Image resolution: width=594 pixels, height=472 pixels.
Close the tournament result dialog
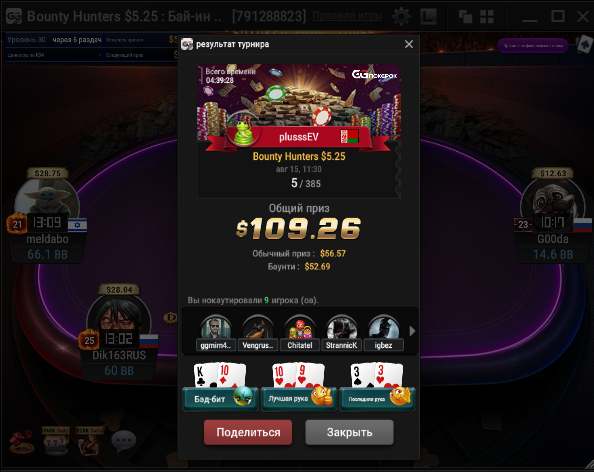click(x=409, y=44)
